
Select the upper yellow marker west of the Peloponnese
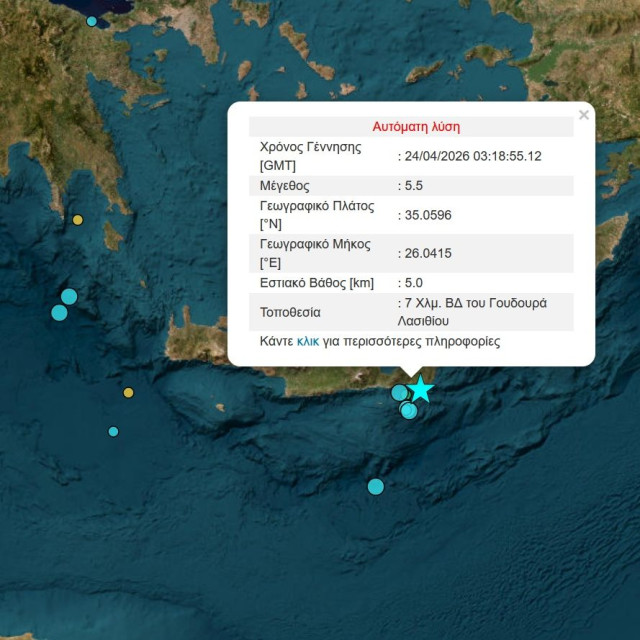tap(78, 220)
